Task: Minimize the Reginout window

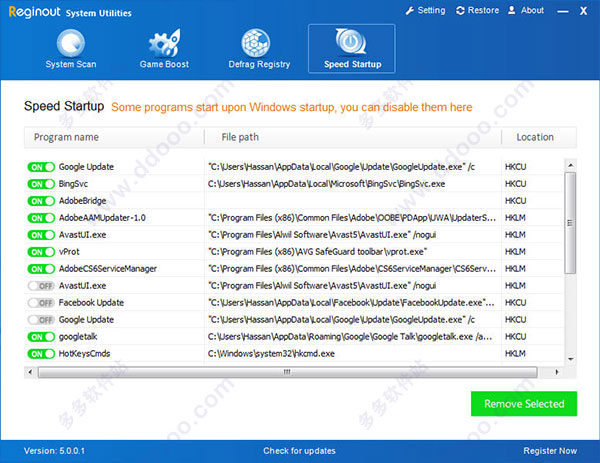Action: click(562, 11)
